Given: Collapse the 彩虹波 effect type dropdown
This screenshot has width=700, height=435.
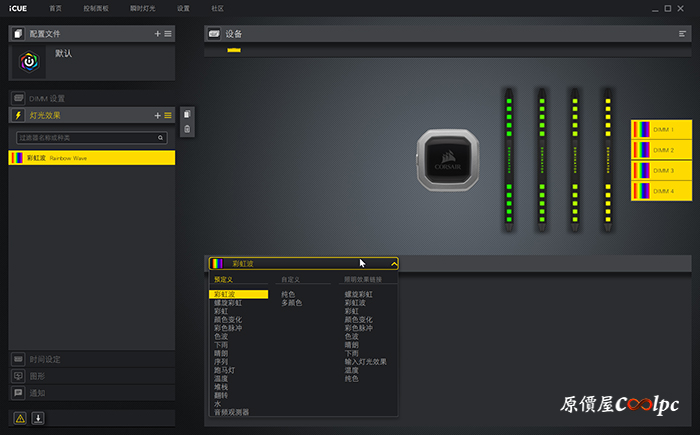Looking at the screenshot, I should click(394, 264).
